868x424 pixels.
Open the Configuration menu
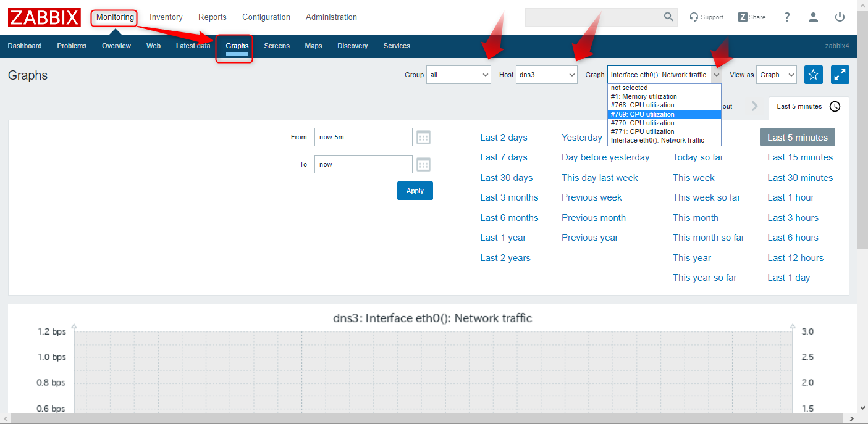266,17
